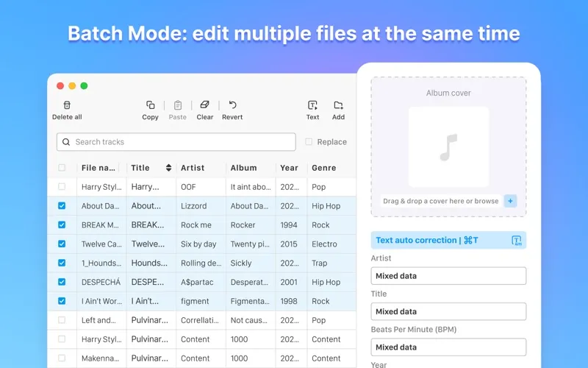Screen dimensions: 588x368
Task: Click the File na... column header
Action: pyautogui.click(x=98, y=168)
